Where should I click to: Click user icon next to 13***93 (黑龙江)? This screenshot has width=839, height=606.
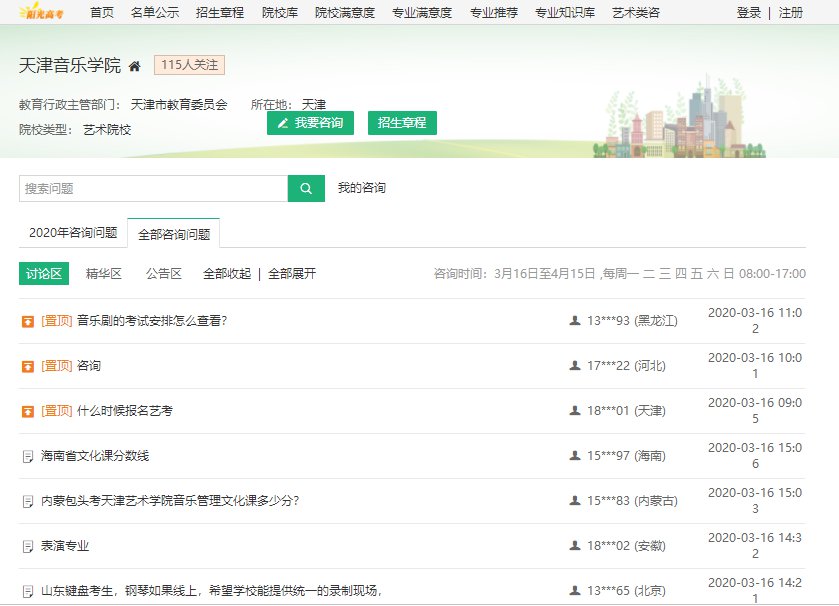[574, 321]
